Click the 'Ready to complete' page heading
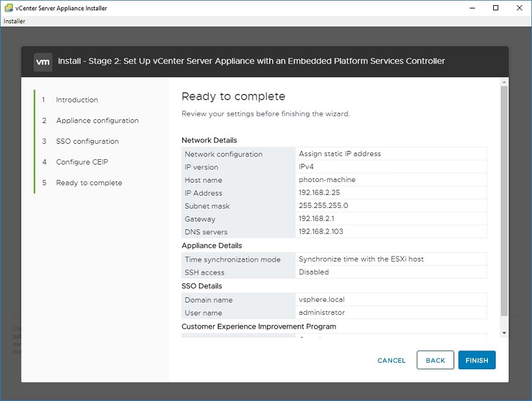Image resolution: width=532 pixels, height=401 pixels. [233, 97]
